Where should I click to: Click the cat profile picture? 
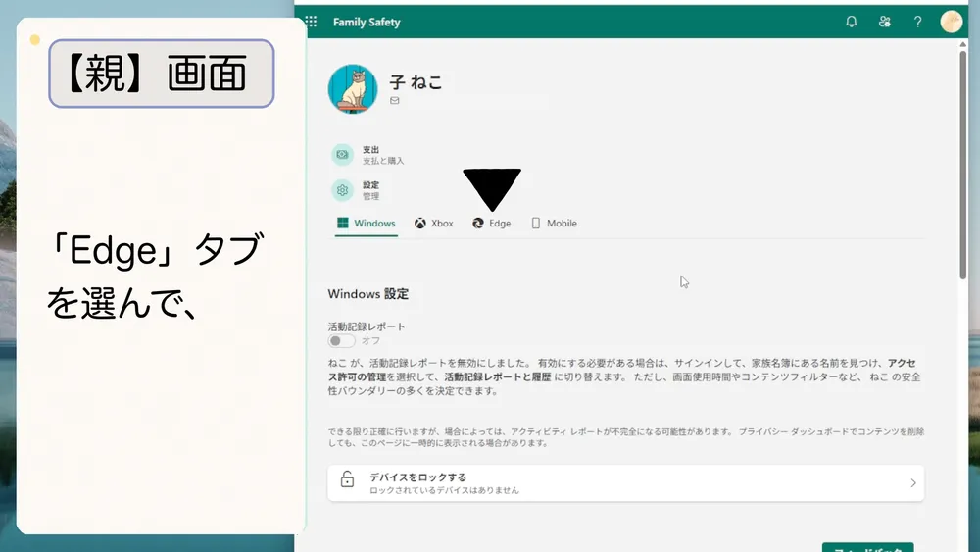tap(353, 89)
